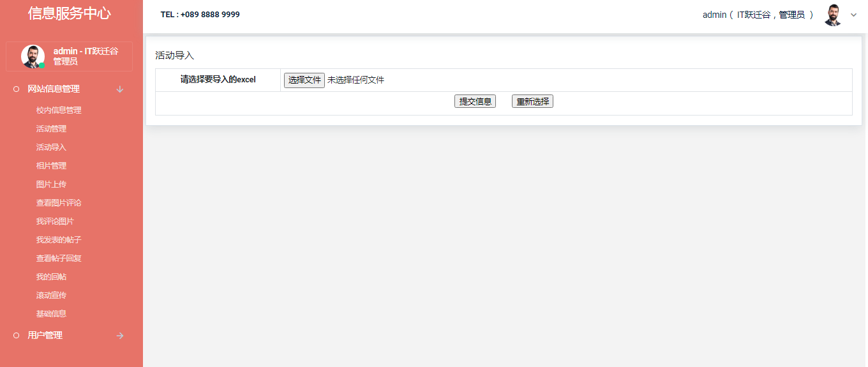This screenshot has width=868, height=367.
Task: Click the TEL : +089 8888 9999 text
Action: coord(200,14)
